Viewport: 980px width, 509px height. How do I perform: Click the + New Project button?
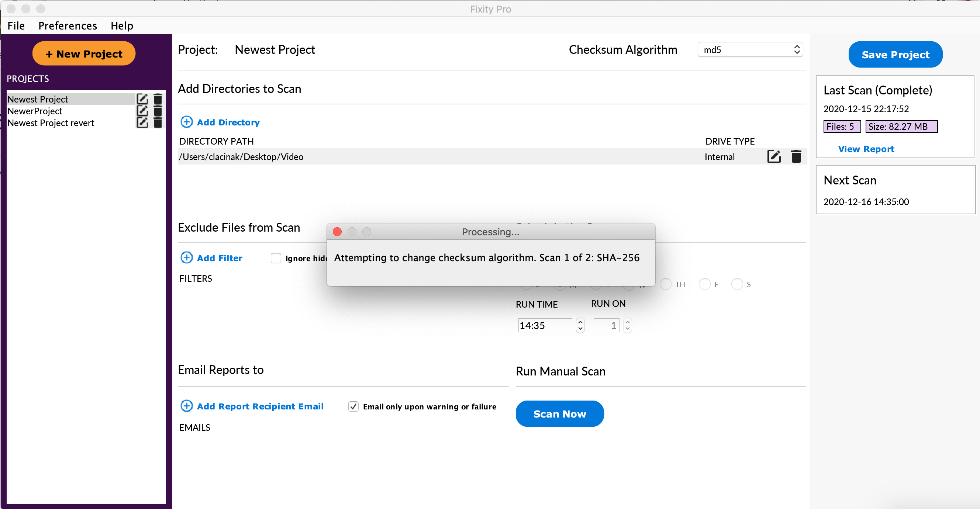(x=84, y=53)
